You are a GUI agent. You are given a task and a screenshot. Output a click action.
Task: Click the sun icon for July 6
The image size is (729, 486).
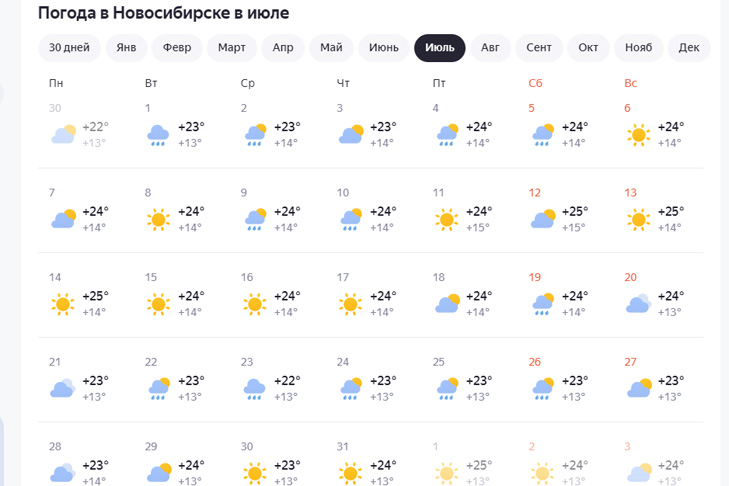[638, 134]
